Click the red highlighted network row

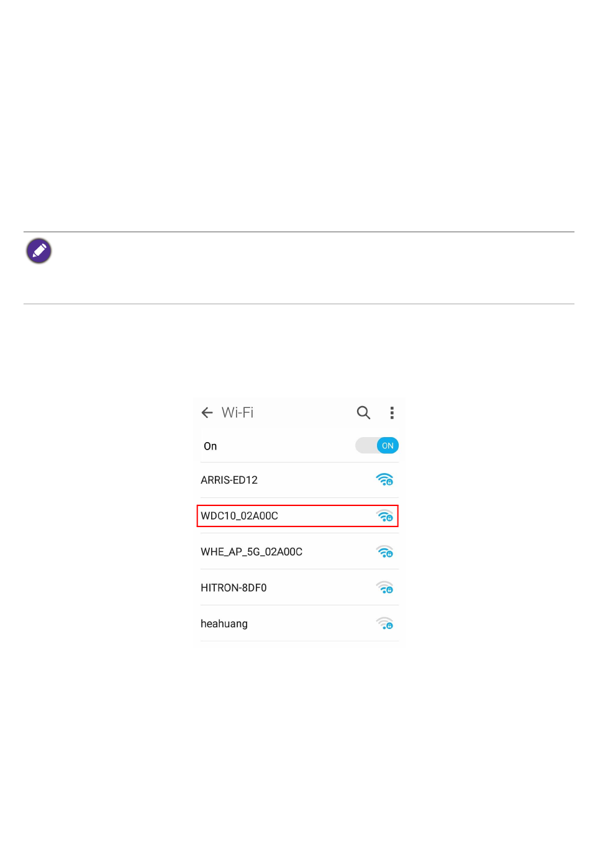[x=297, y=516]
